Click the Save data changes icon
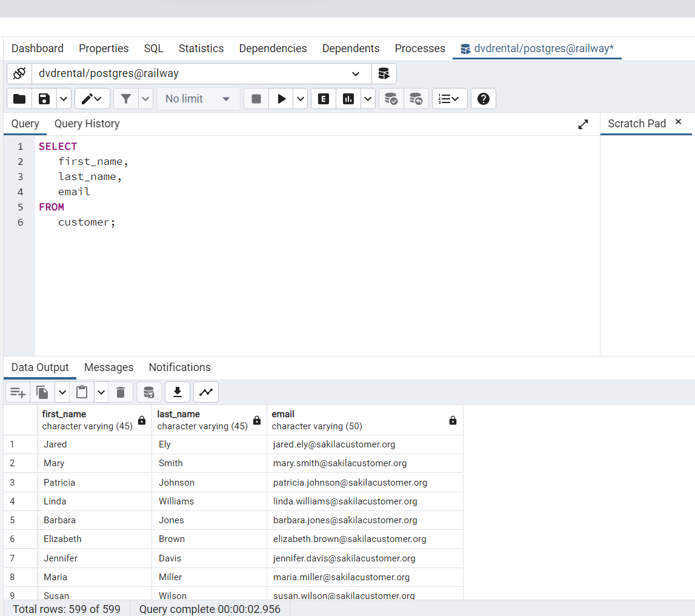The width and height of the screenshot is (695, 616). (149, 392)
